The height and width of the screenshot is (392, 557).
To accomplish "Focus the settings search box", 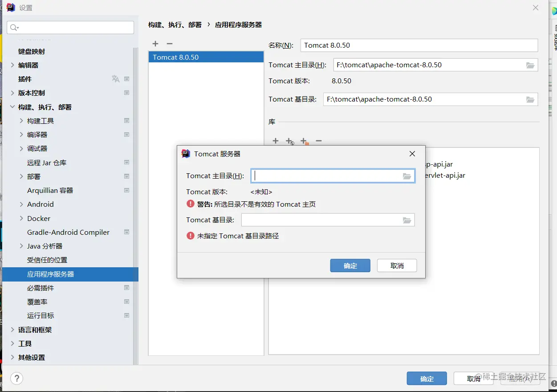I will click(x=70, y=28).
